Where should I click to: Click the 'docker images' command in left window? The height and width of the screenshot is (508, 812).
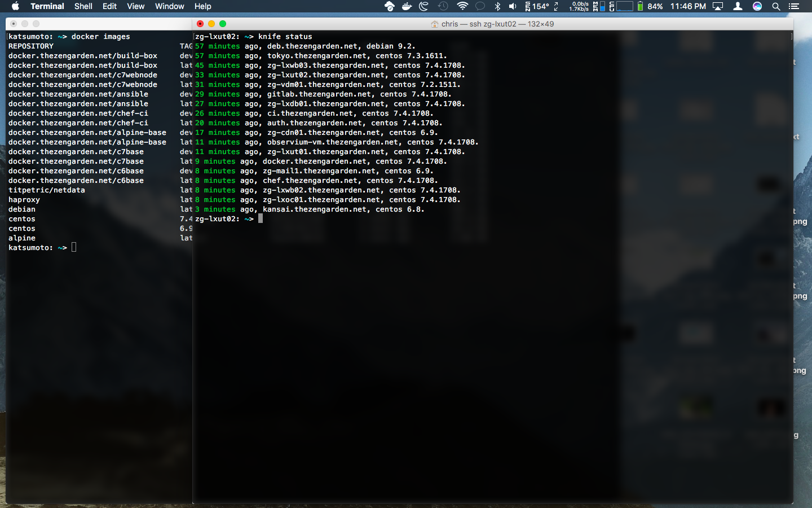pyautogui.click(x=101, y=37)
